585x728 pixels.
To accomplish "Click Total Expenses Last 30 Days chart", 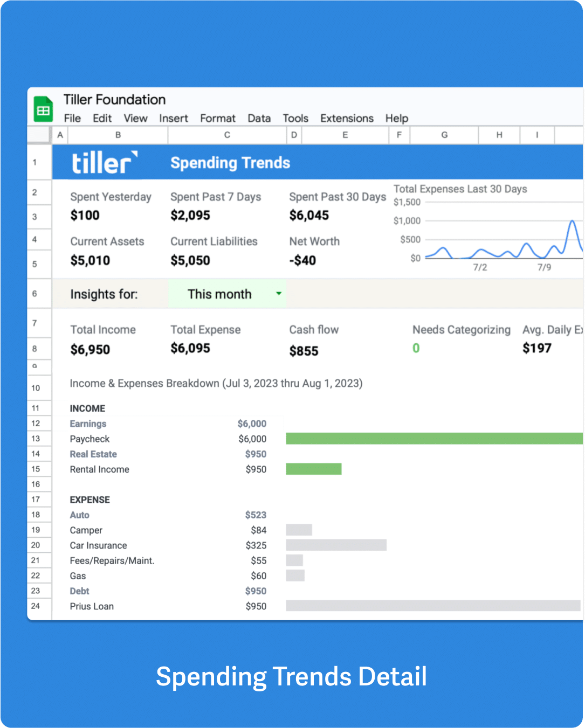I will point(488,229).
